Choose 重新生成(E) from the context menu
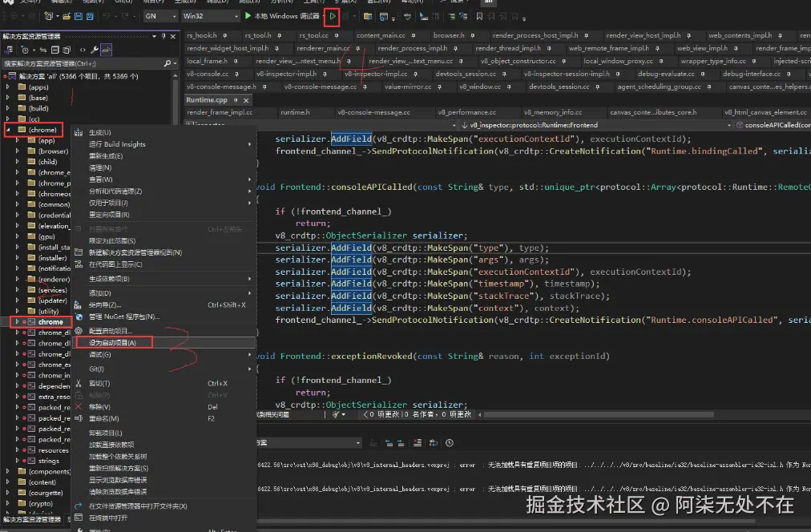The height and width of the screenshot is (532, 811). 105,156
